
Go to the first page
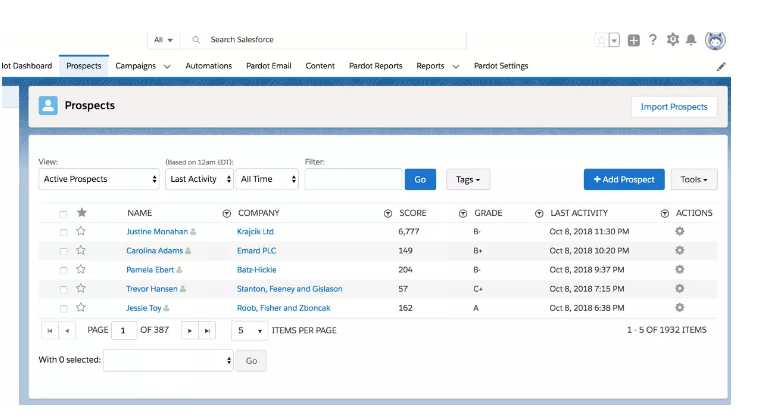(50, 331)
